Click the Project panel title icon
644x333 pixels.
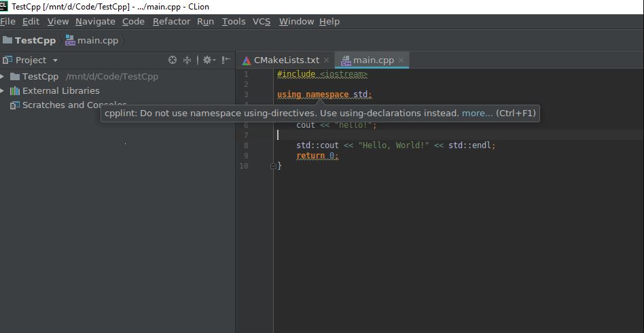point(7,60)
